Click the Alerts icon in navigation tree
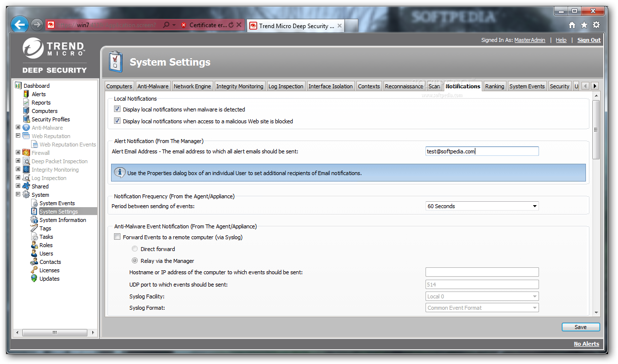The width and height of the screenshot is (618, 364). click(26, 94)
